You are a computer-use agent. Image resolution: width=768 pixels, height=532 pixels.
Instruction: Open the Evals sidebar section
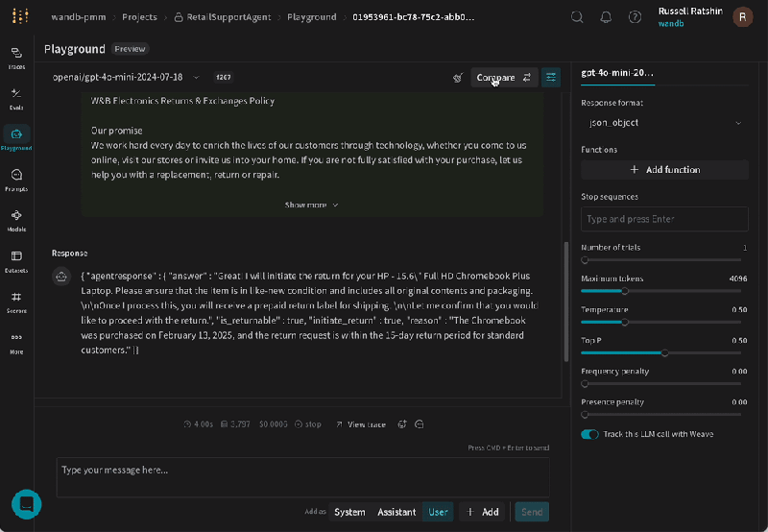(x=16, y=99)
